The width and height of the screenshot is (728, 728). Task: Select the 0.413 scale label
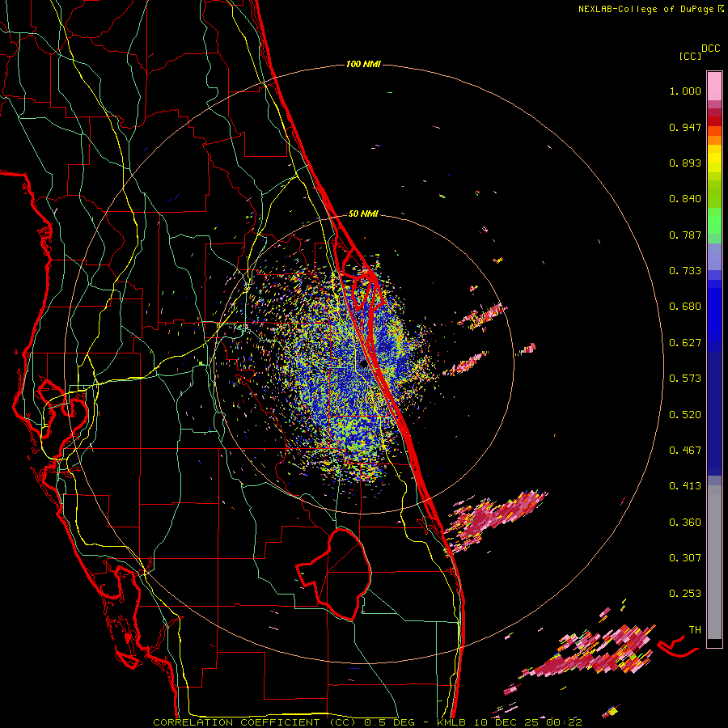tap(685, 486)
